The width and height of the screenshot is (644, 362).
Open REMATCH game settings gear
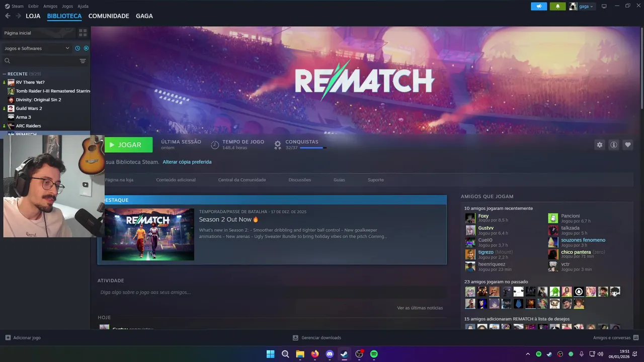[600, 145]
